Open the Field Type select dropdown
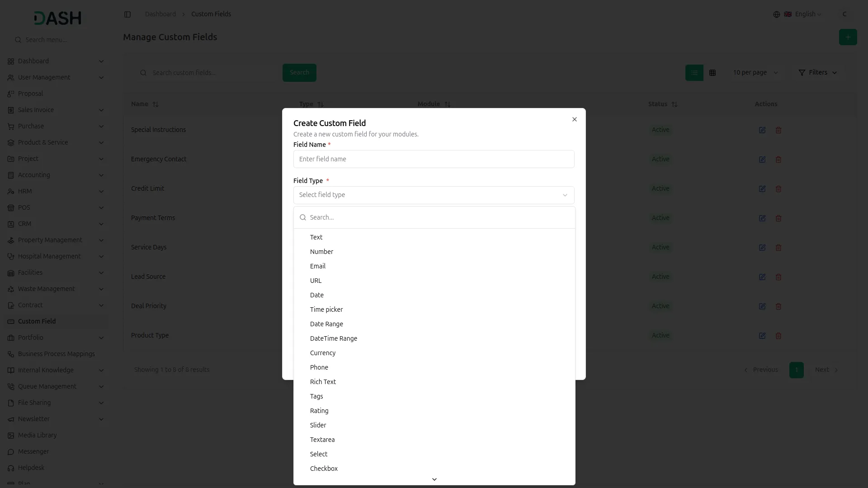Viewport: 868px width, 488px height. click(x=434, y=195)
